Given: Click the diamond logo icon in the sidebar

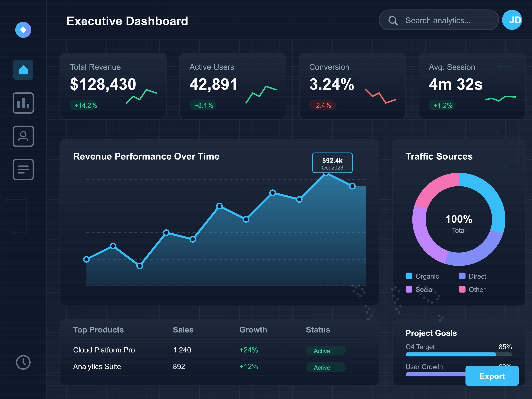Looking at the screenshot, I should pos(23,30).
